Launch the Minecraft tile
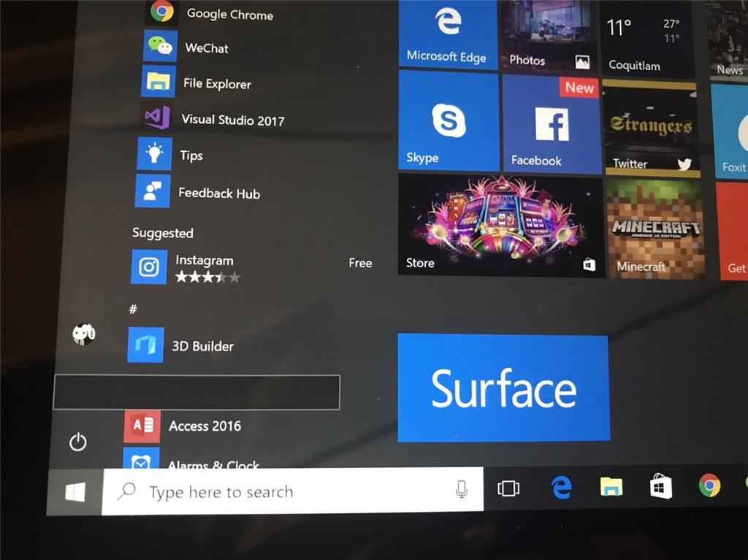This screenshot has width=748, height=560. [x=655, y=228]
